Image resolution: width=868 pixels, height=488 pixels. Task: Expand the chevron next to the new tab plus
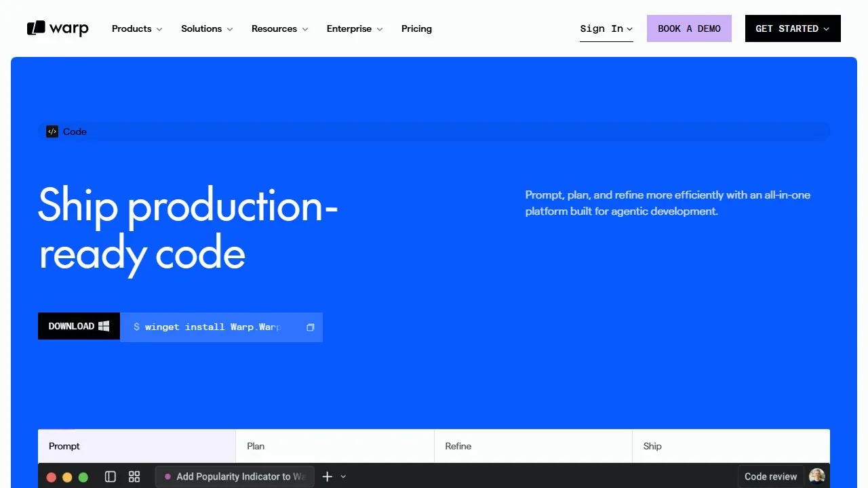coord(343,476)
